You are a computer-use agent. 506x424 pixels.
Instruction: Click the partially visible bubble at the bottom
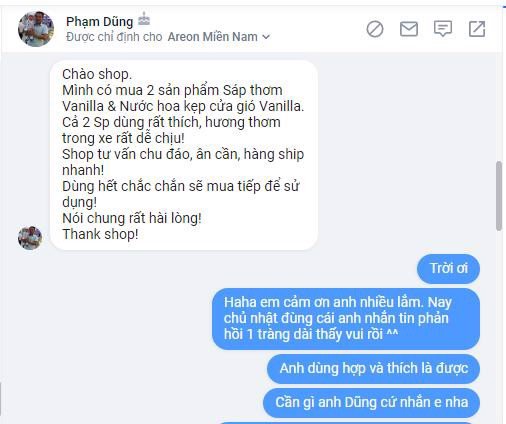348,423
